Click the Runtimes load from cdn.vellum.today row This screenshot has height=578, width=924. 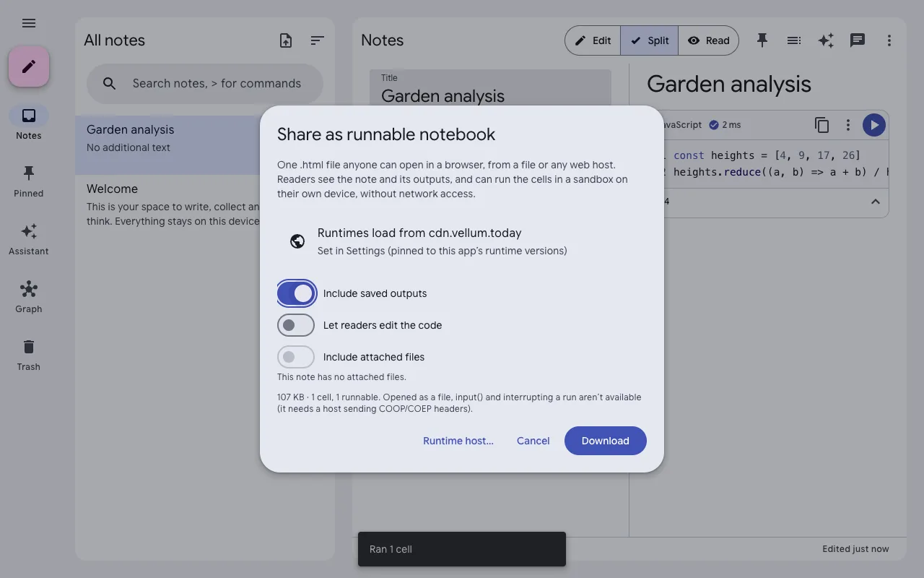(x=462, y=241)
